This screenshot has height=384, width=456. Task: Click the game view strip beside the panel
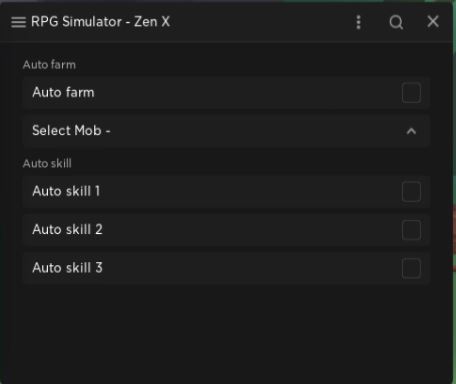click(x=454, y=233)
